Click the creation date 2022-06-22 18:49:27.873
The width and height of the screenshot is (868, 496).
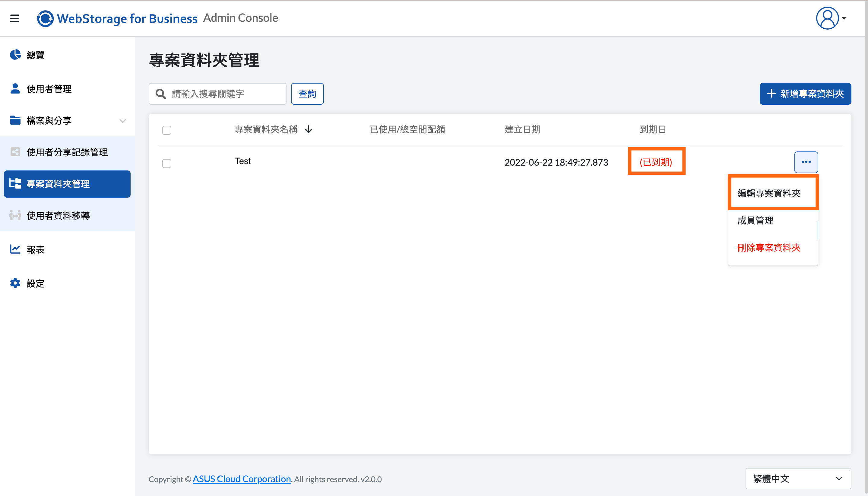pyautogui.click(x=556, y=162)
